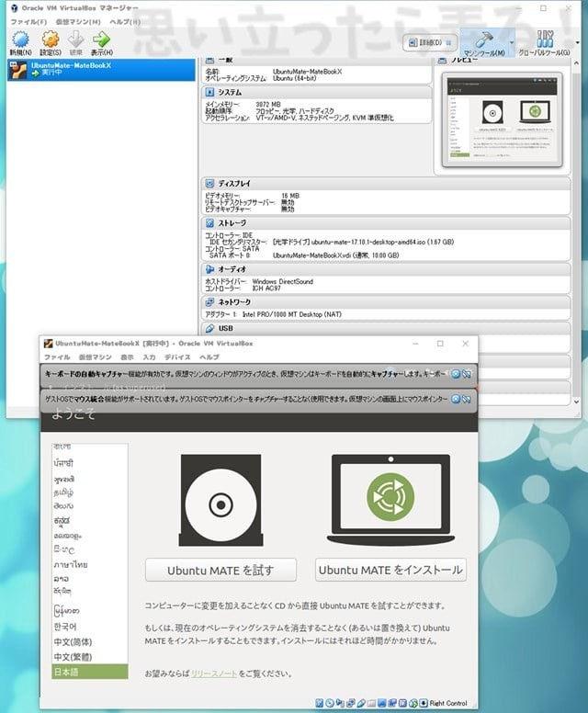Click the ubuntu-mate-17.10.1 ISO optical drive entry
Screen dimensions: 588x713
[x=363, y=242]
